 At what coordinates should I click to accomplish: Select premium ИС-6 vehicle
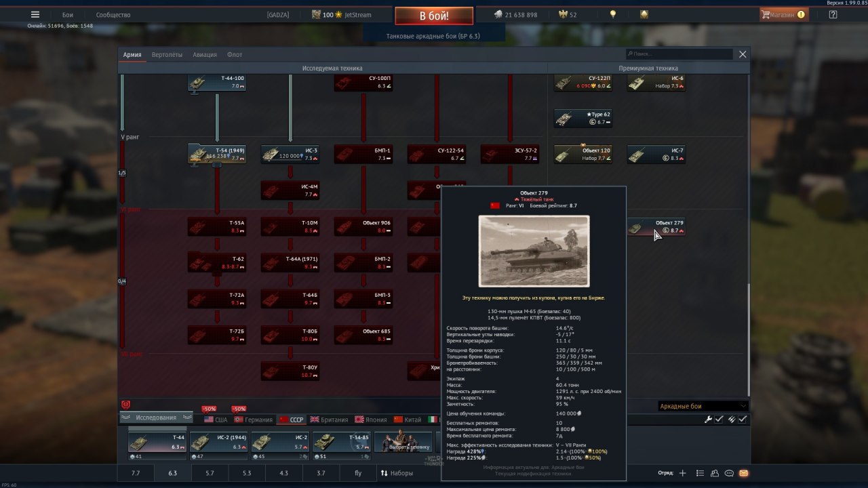[x=656, y=83]
